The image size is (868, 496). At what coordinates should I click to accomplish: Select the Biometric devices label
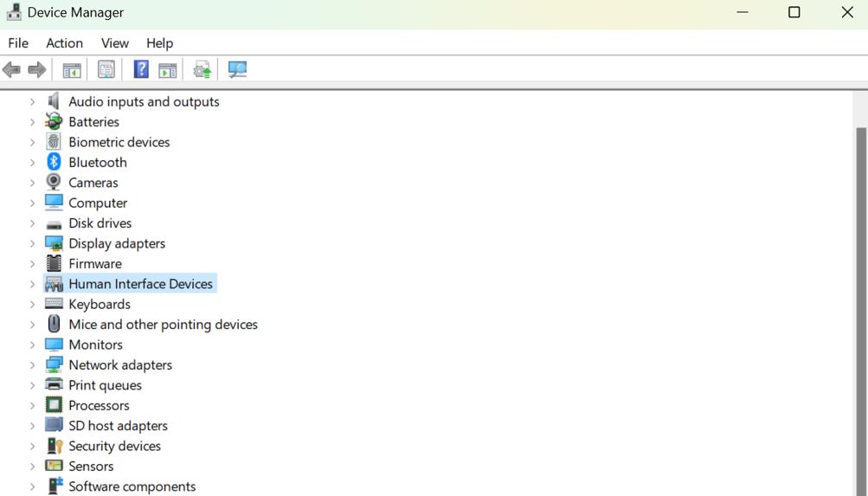pos(119,142)
